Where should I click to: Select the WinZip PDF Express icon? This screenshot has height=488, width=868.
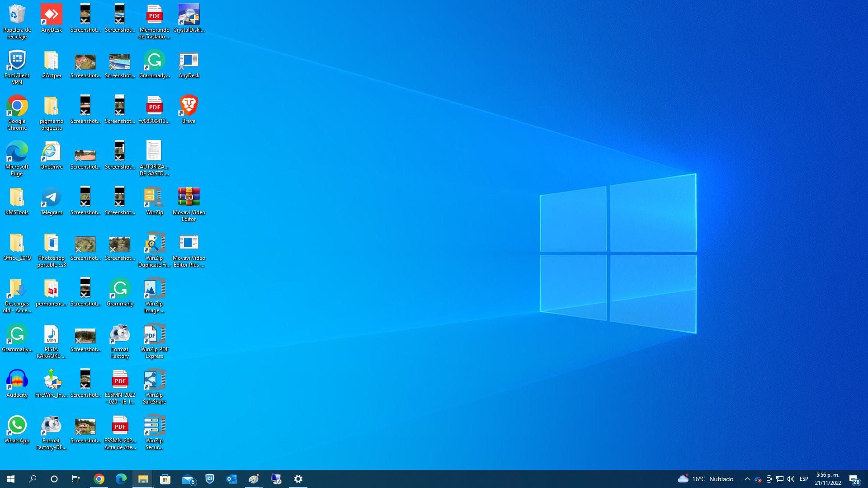(x=154, y=335)
